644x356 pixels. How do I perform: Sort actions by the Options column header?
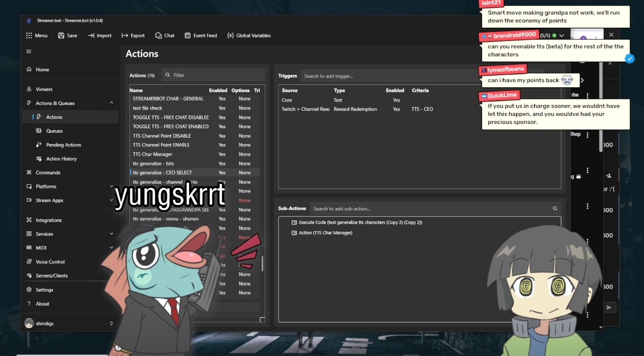[x=241, y=90]
